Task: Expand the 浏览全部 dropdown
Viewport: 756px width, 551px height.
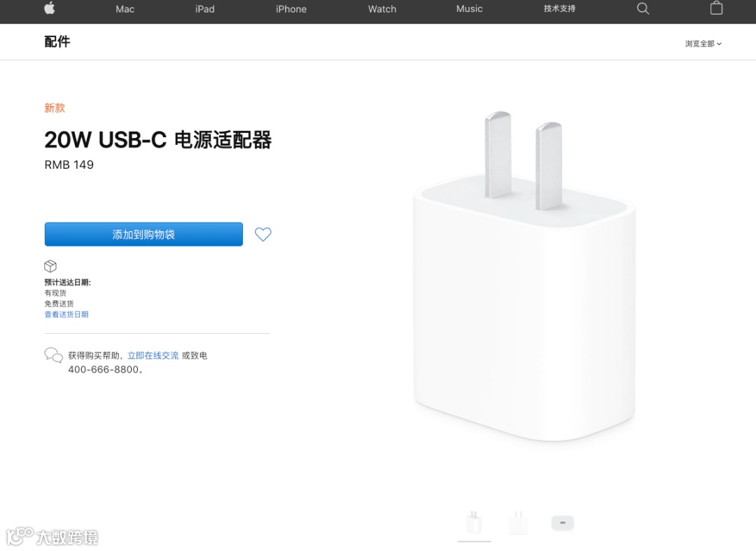Action: 703,43
